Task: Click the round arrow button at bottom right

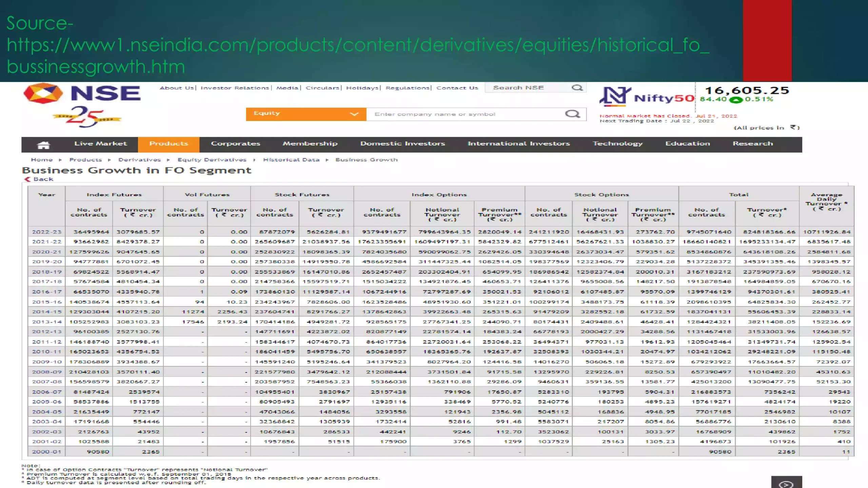Action: [786, 484]
